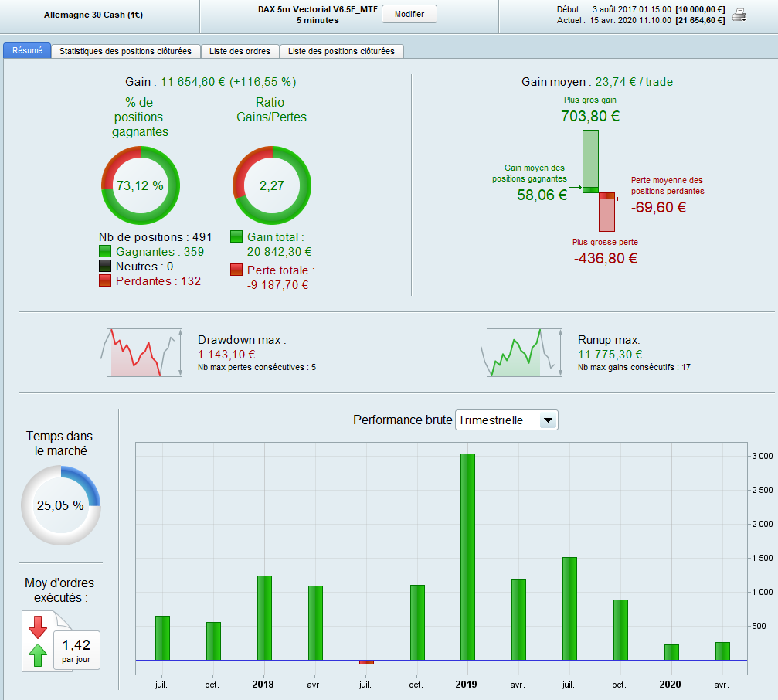Click the 1,42 par jour value
Viewport: 778px width, 700px height.
pos(76,651)
